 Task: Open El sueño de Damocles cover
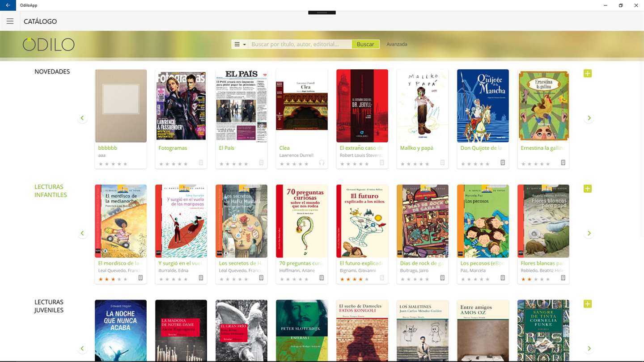point(362,330)
